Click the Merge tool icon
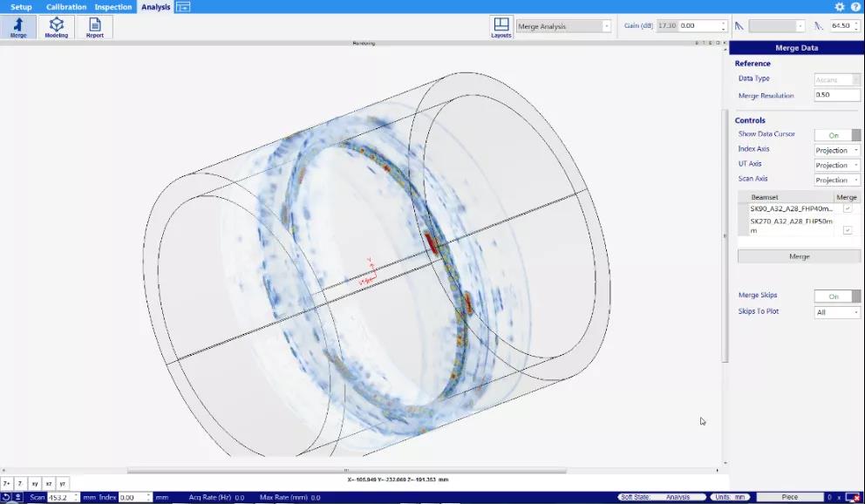 (18, 27)
